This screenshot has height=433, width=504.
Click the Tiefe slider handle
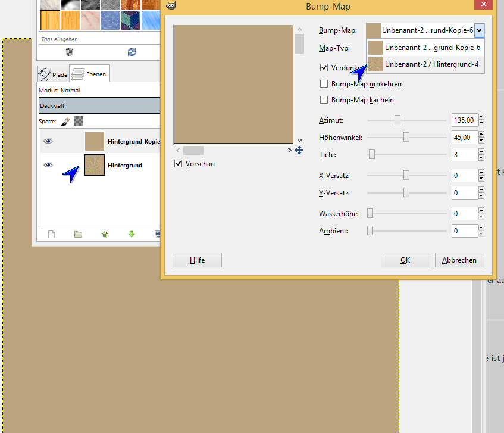(372, 154)
